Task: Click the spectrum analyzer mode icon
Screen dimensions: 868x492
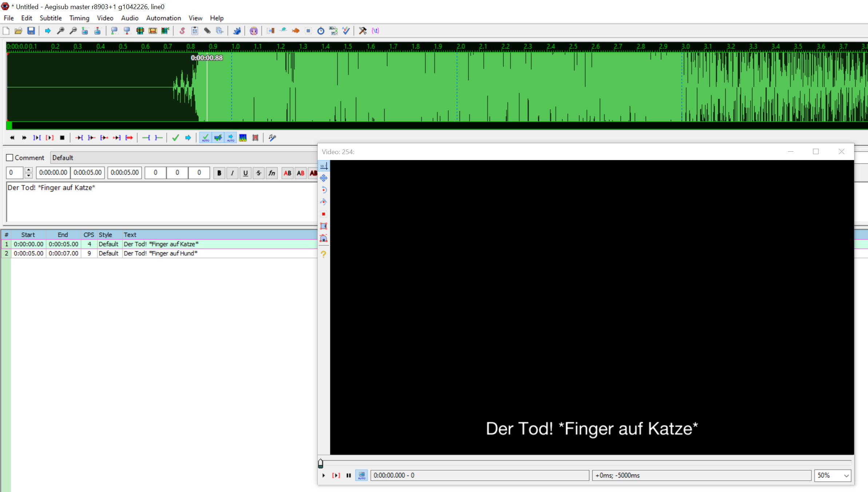Action: (x=243, y=138)
